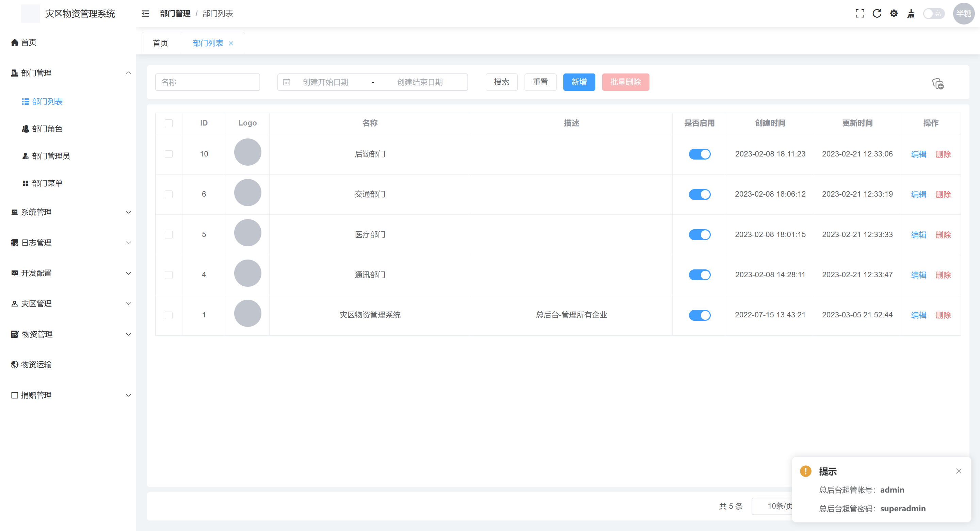Delete the 灾区物资管理系统 row
This screenshot has height=531, width=980.
[943, 315]
